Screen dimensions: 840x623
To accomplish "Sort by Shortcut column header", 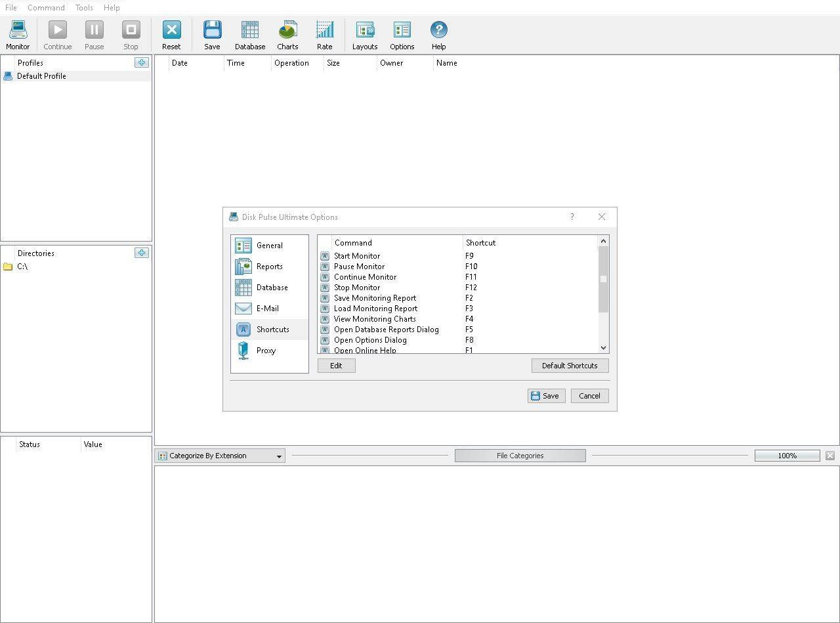I will click(530, 243).
